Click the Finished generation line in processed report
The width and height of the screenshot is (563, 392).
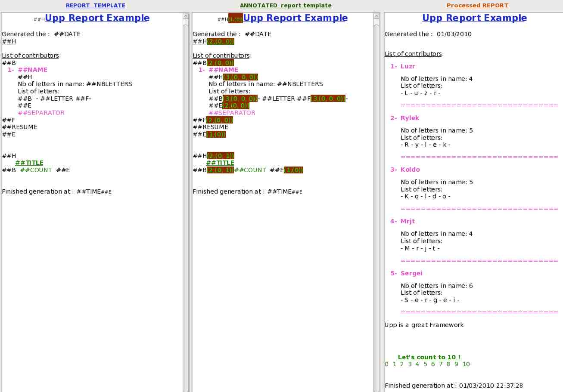454,386
